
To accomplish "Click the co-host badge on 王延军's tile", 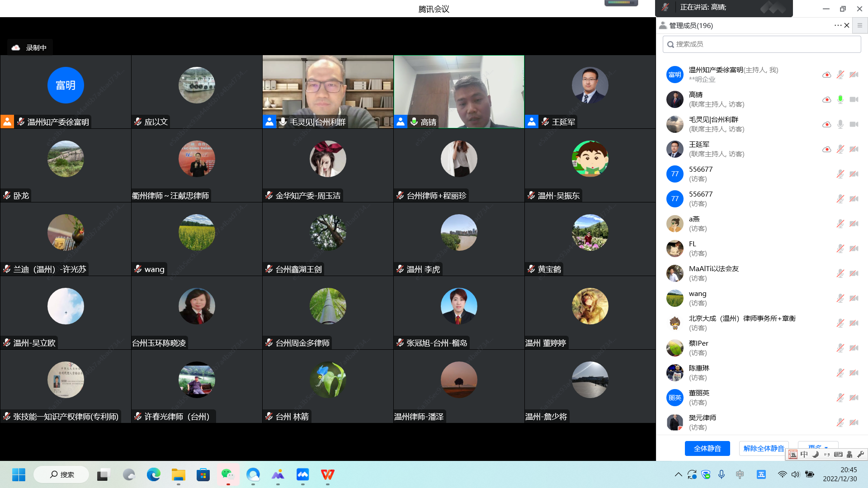I will coord(532,122).
